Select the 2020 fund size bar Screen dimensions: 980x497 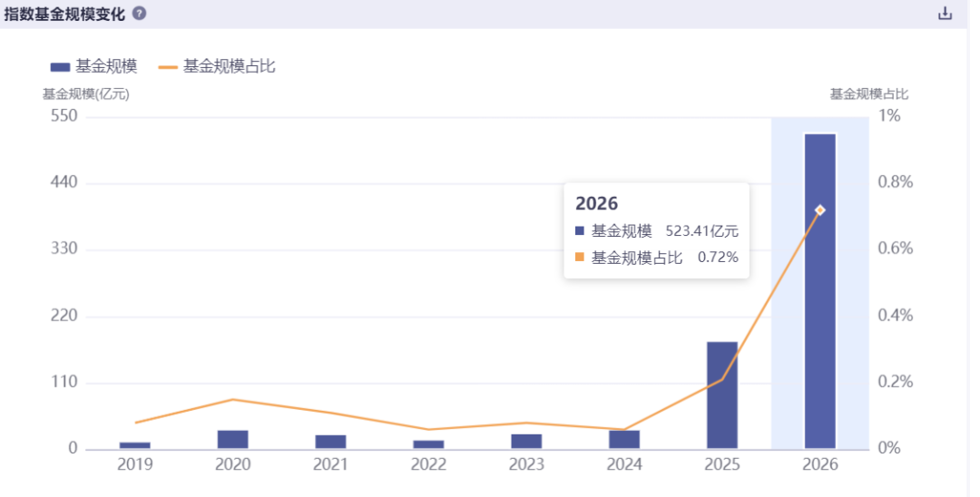click(x=232, y=440)
